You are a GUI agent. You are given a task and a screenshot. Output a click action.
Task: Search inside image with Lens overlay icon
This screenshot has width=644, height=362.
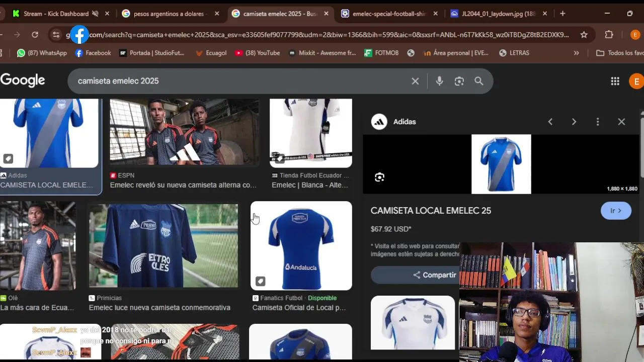[x=379, y=177]
